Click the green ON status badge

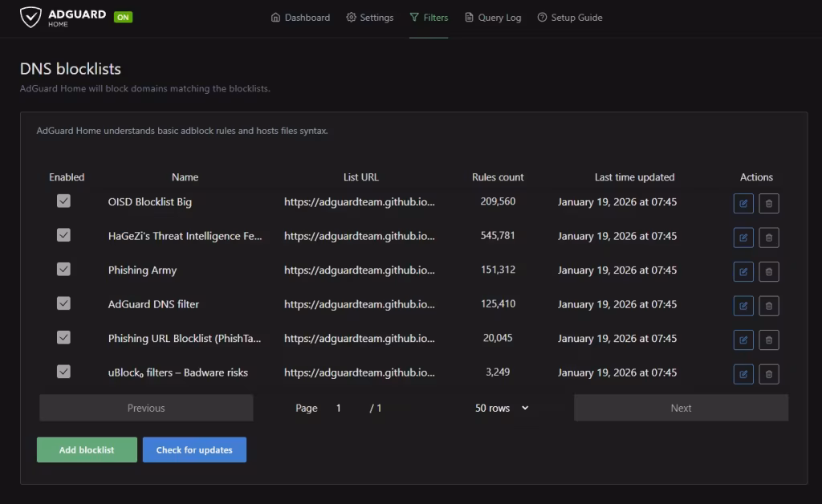[x=123, y=18]
